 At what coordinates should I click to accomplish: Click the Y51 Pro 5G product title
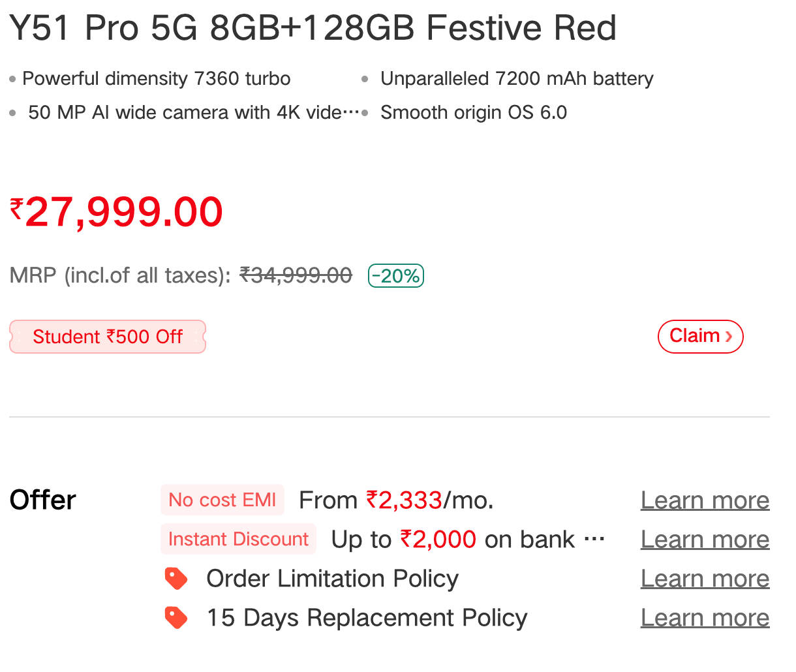pos(313,28)
